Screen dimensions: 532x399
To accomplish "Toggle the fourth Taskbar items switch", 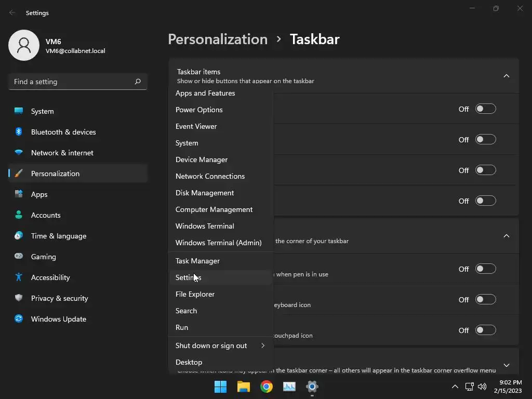I will [x=486, y=201].
